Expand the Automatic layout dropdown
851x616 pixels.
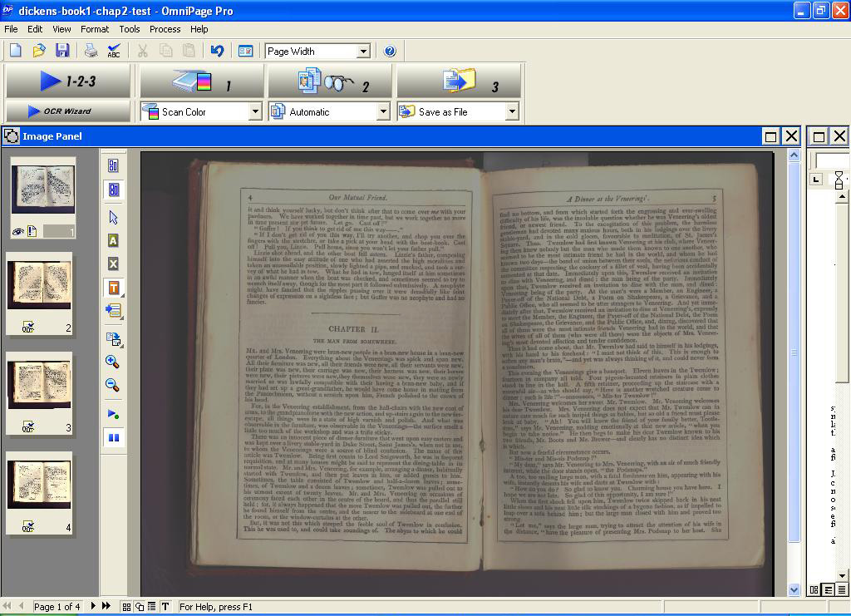tap(383, 111)
